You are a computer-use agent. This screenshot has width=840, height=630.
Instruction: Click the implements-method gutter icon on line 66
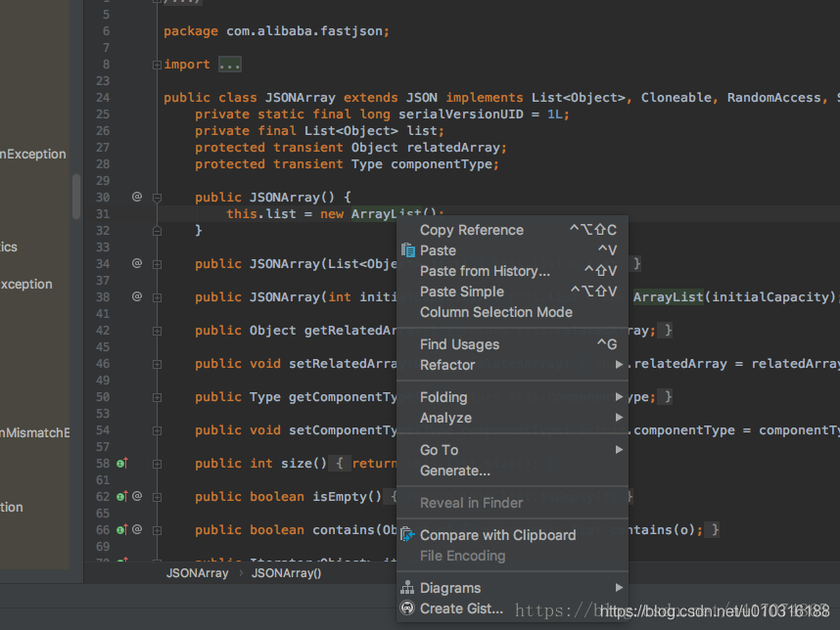[x=122, y=530]
